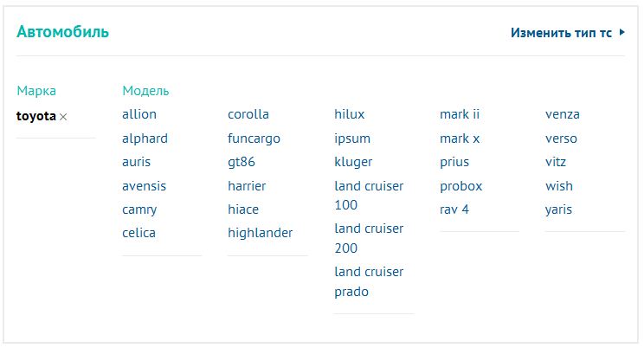Open the Изменить тип тс link

(561, 33)
